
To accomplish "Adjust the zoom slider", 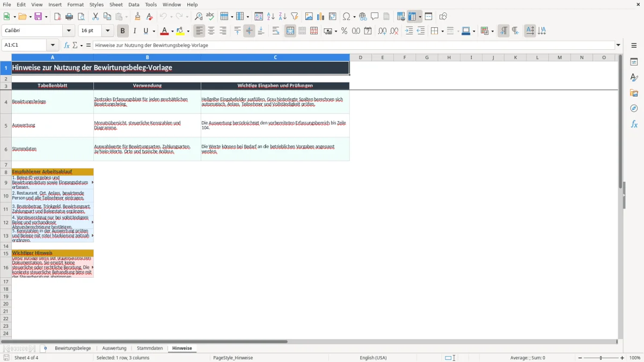I will [601, 358].
